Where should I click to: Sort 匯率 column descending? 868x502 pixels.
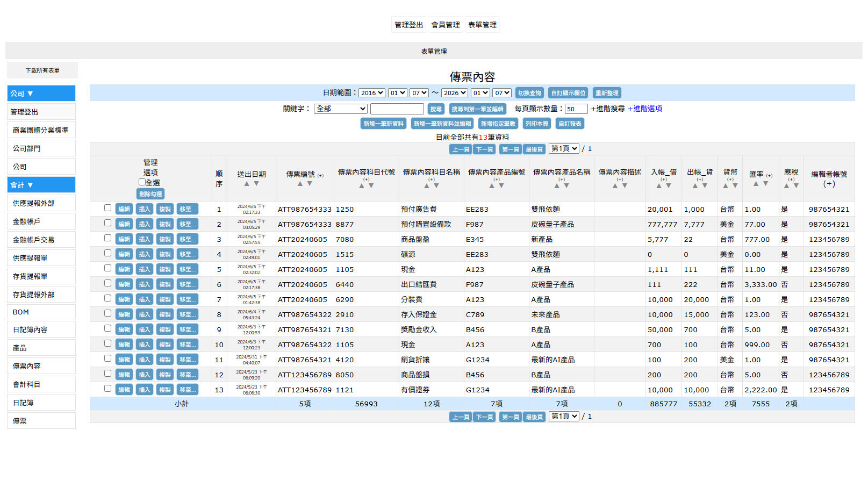[766, 184]
